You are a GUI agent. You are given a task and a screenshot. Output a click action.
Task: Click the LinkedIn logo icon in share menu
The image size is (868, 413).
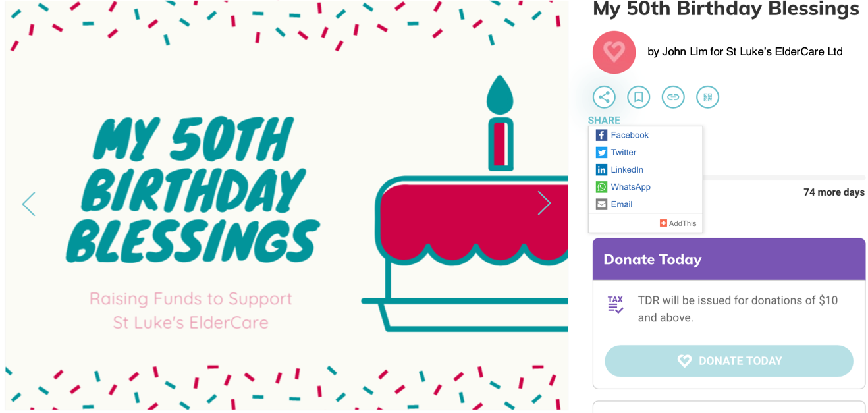coord(601,169)
